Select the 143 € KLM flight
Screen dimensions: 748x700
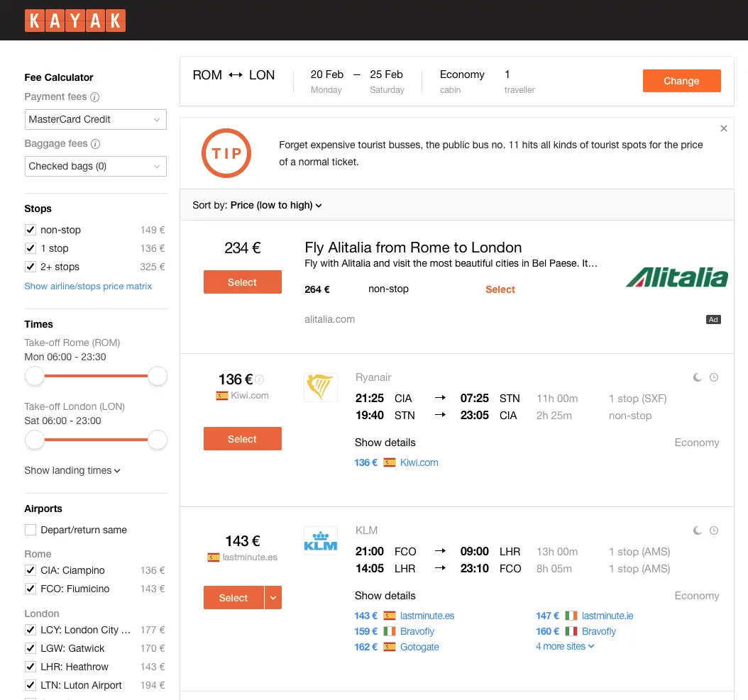[233, 597]
